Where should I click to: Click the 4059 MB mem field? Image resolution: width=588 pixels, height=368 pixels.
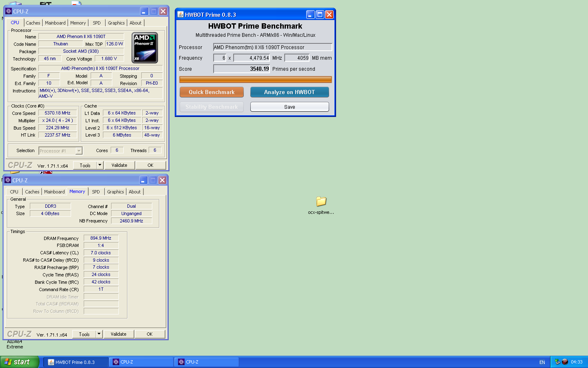(x=297, y=58)
